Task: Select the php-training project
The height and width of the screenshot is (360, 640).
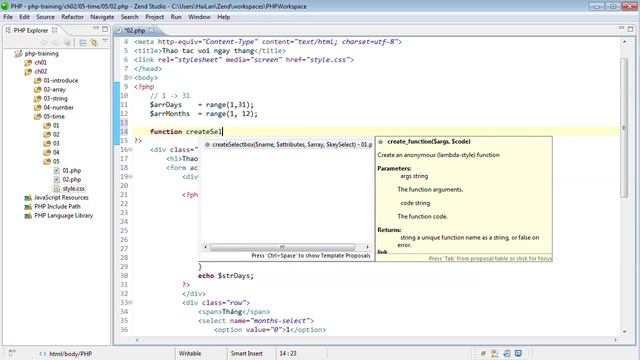Action: click(41, 53)
